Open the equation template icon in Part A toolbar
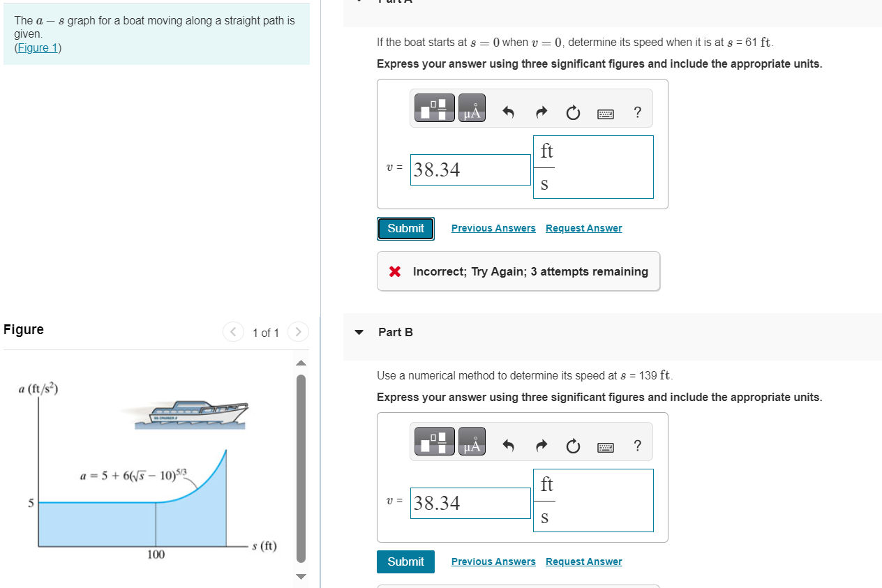Screen dimensions: 882x588 coord(434,108)
